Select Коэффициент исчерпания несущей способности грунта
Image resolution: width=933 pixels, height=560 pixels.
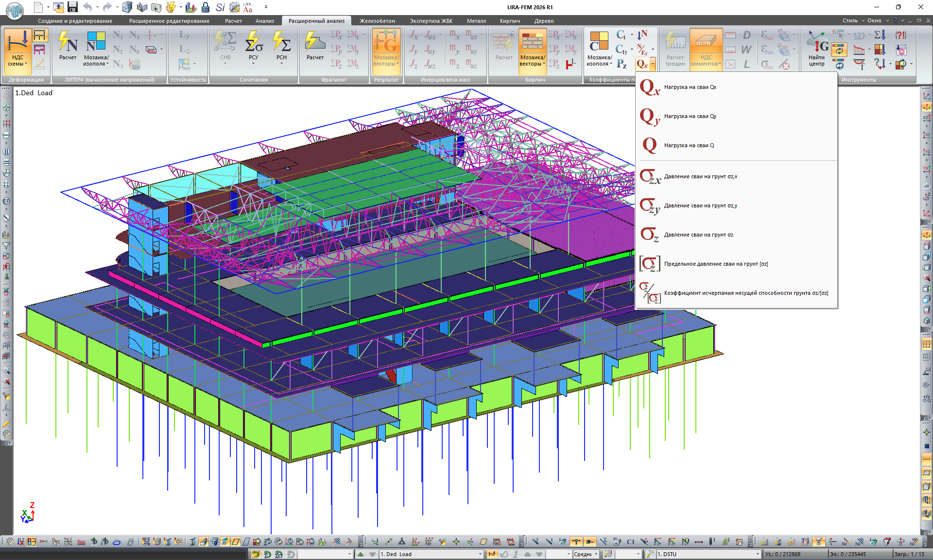click(745, 293)
